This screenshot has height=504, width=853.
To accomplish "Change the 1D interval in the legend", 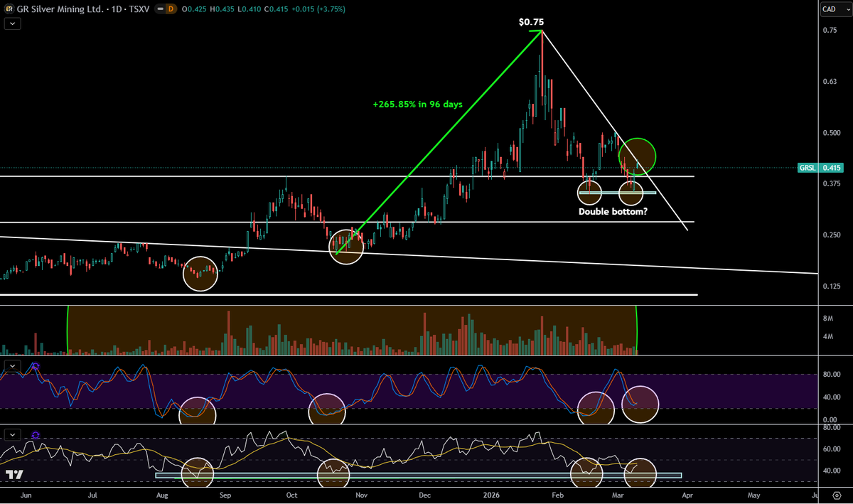I will point(116,9).
